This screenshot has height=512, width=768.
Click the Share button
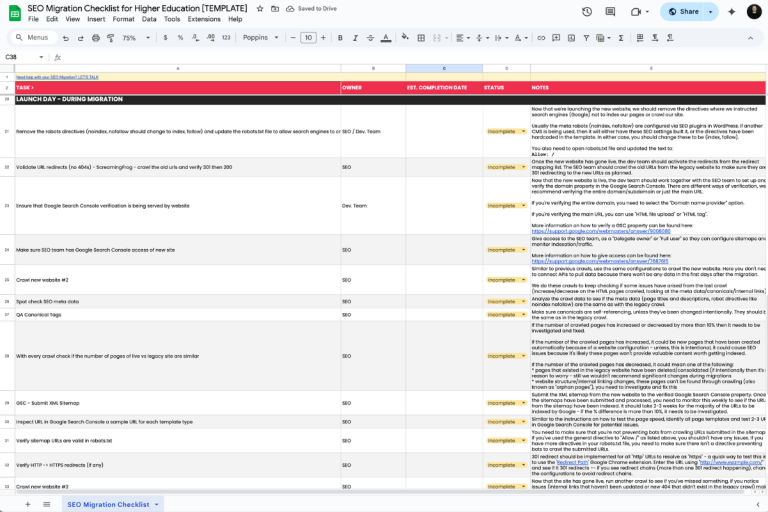(x=684, y=12)
